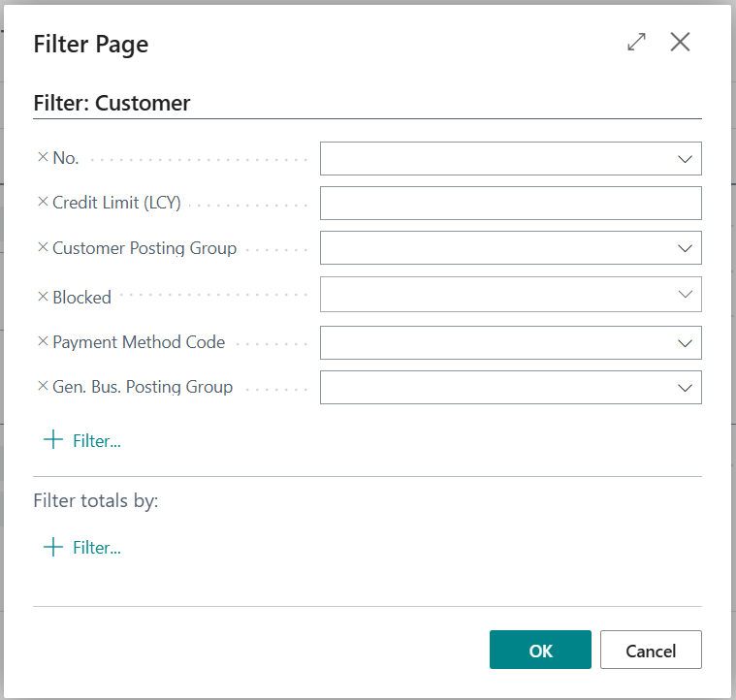Viewport: 736px width, 700px height.
Task: Remove the Gen. Bus. Posting Group filter
Action: [43, 386]
